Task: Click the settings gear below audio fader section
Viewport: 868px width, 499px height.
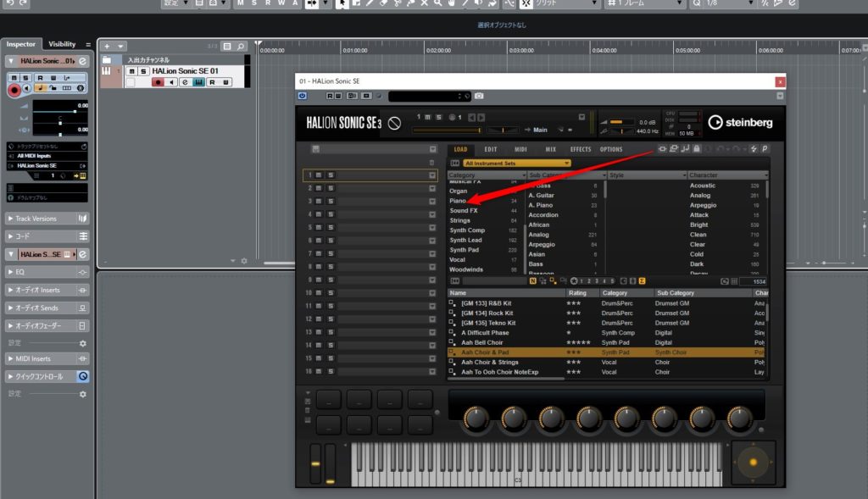Action: point(82,344)
